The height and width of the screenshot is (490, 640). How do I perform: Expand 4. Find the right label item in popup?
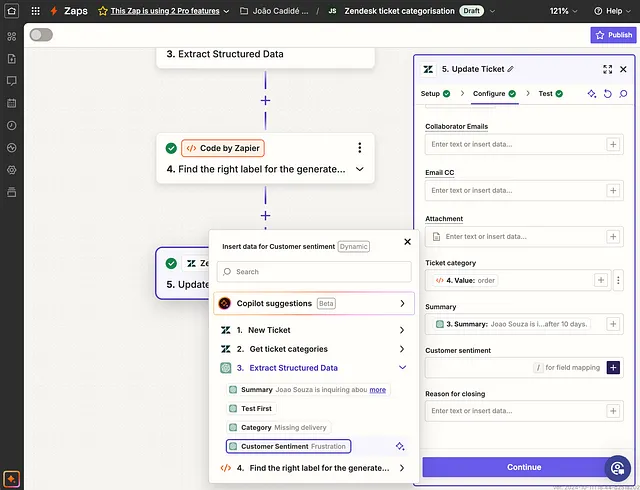(x=313, y=468)
